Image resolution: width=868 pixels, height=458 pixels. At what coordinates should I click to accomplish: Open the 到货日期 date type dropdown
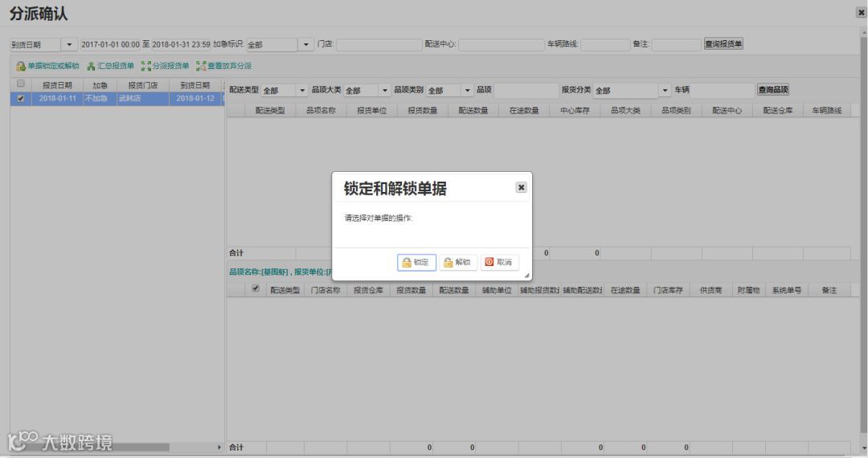tap(69, 44)
